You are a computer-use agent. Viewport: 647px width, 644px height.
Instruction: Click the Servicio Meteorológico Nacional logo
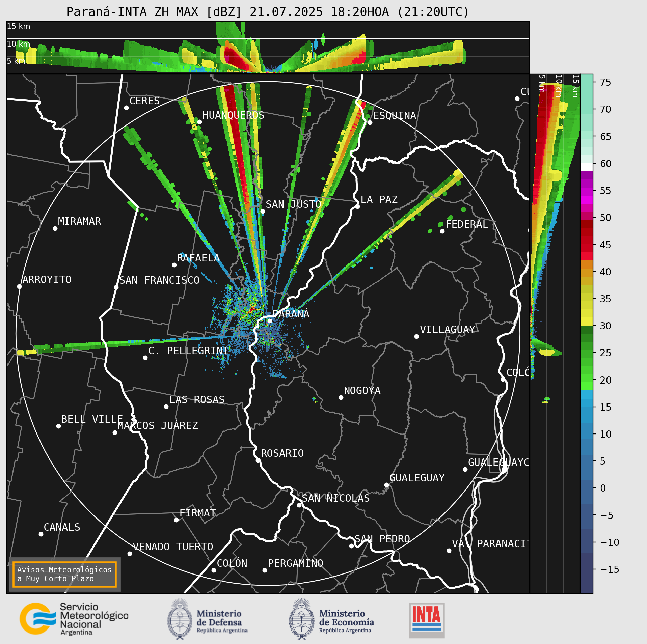[74, 619]
